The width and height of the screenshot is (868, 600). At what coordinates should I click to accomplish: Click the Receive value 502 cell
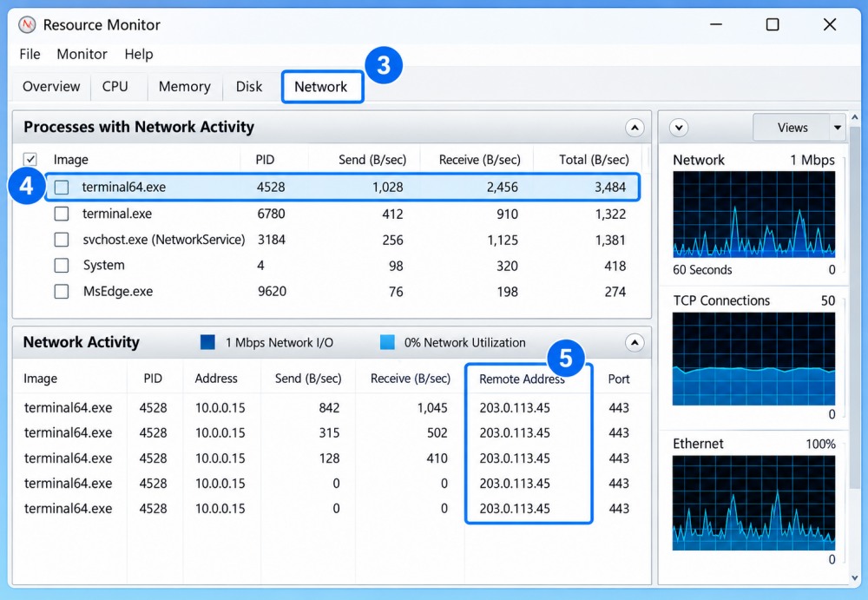tap(437, 433)
